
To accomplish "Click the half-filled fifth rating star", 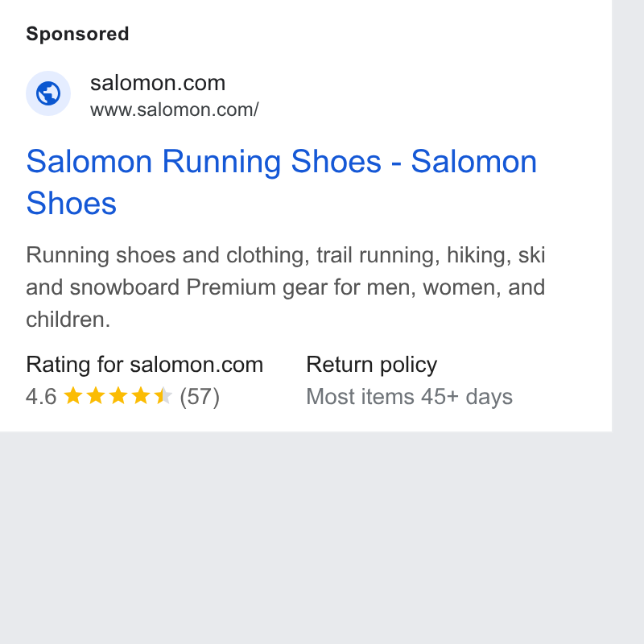I will pyautogui.click(x=163, y=395).
